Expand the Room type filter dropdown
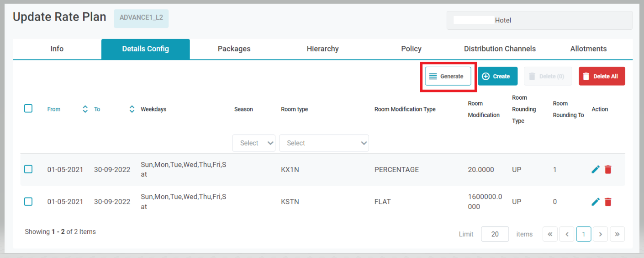Image resolution: width=644 pixels, height=258 pixels. pos(324,143)
